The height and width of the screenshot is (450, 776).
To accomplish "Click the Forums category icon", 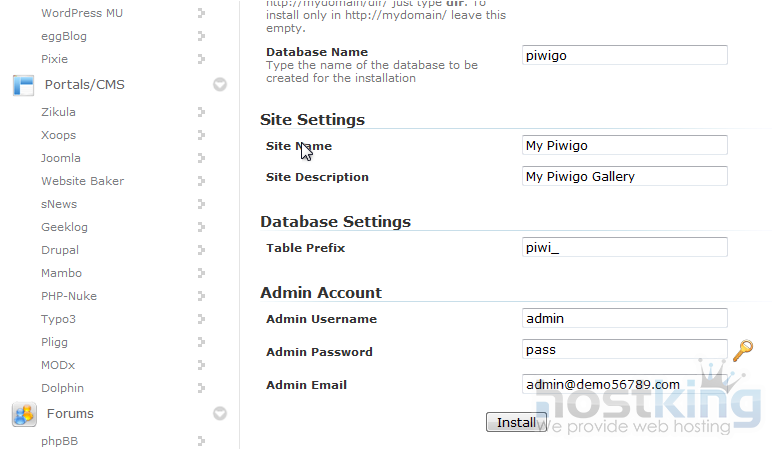I will (24, 414).
